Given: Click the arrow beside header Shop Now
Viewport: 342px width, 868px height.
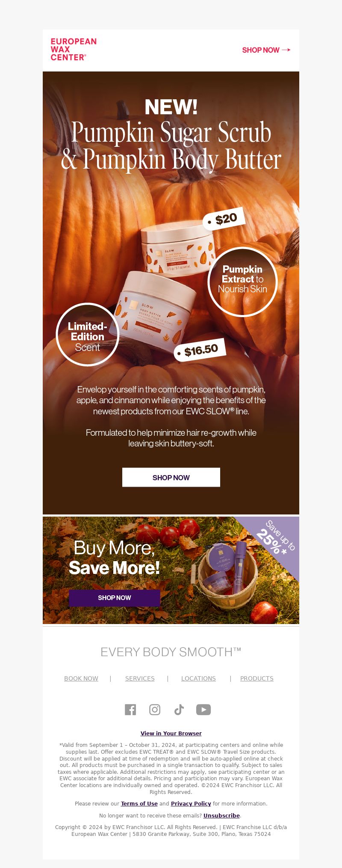Looking at the screenshot, I should click(x=286, y=50).
